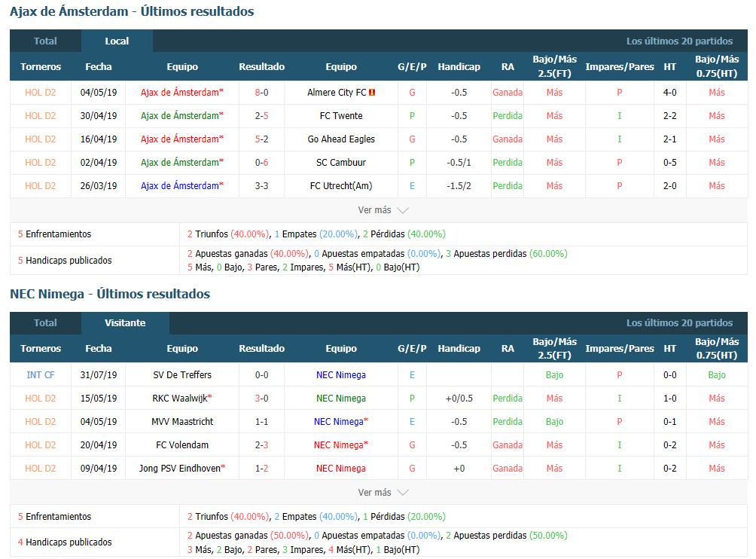Open SV De Treffers team link

[x=182, y=374]
